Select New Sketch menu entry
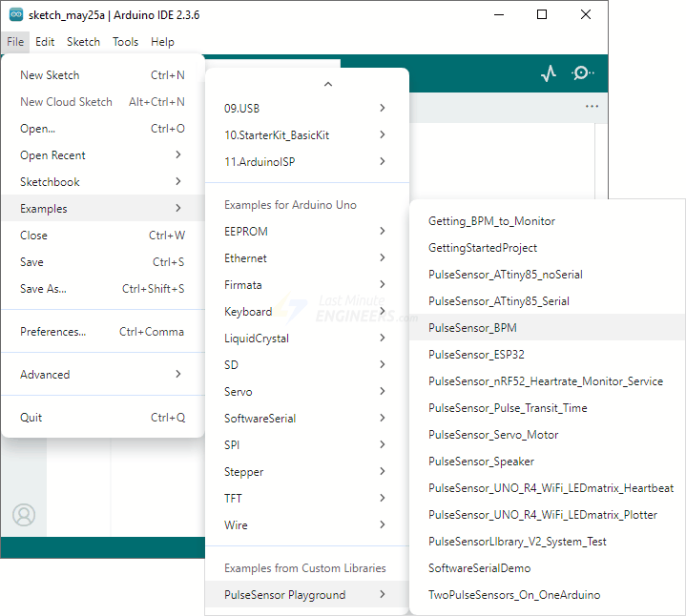This screenshot has height=616, width=686. (x=102, y=74)
